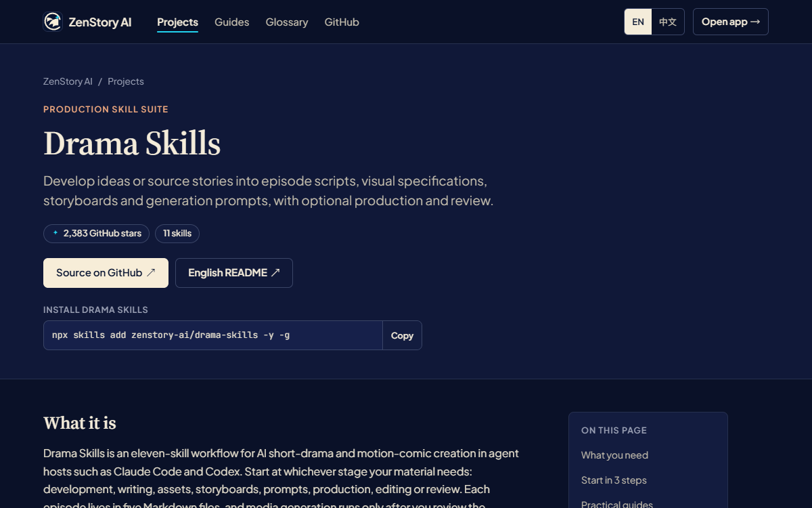
Task: Click the 2,383 GitHub stars badge
Action: (96, 234)
